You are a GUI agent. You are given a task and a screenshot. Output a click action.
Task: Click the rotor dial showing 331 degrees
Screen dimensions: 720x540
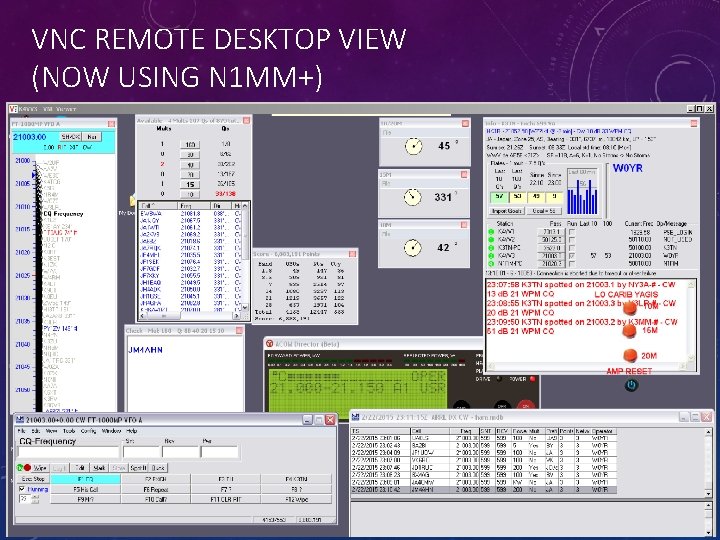click(x=412, y=197)
